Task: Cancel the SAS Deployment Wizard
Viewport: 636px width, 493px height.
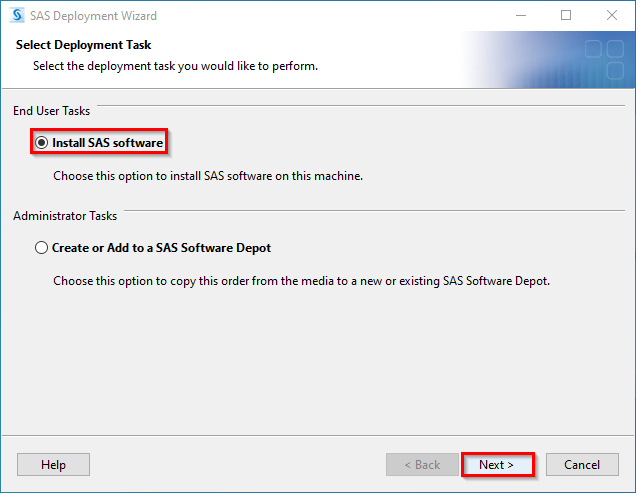Action: pyautogui.click(x=582, y=465)
